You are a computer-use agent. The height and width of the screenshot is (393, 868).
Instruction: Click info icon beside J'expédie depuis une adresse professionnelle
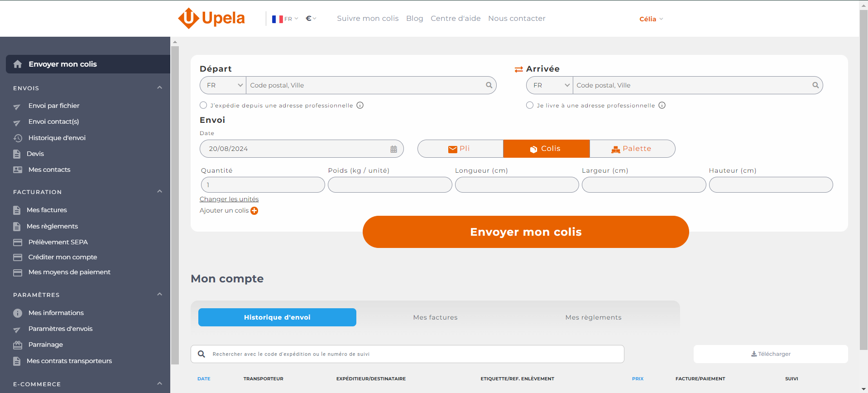(x=360, y=105)
